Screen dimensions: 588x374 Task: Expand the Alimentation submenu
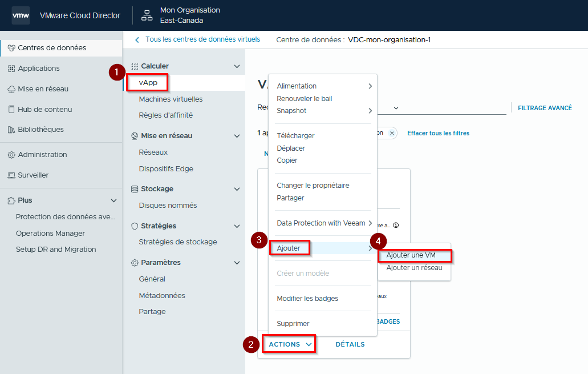370,86
